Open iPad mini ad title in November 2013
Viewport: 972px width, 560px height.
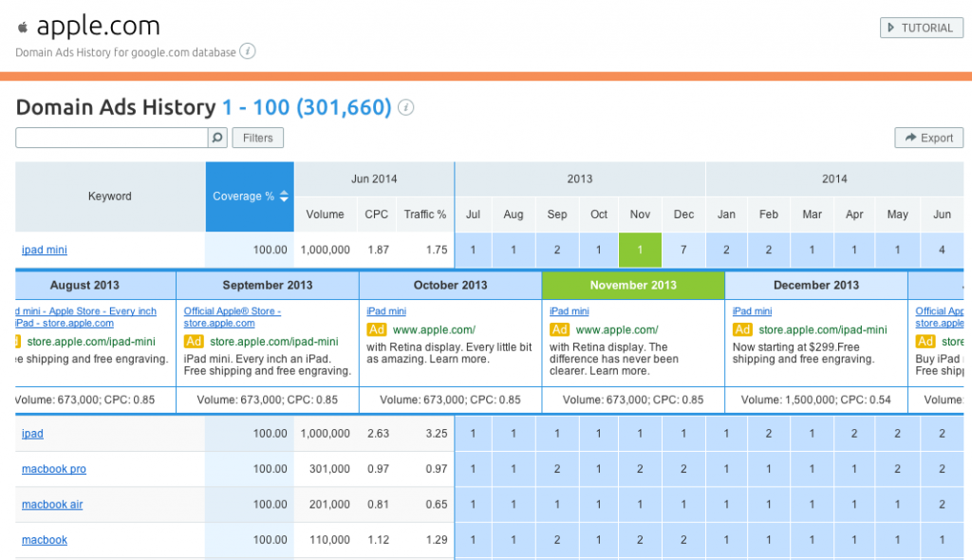point(570,311)
